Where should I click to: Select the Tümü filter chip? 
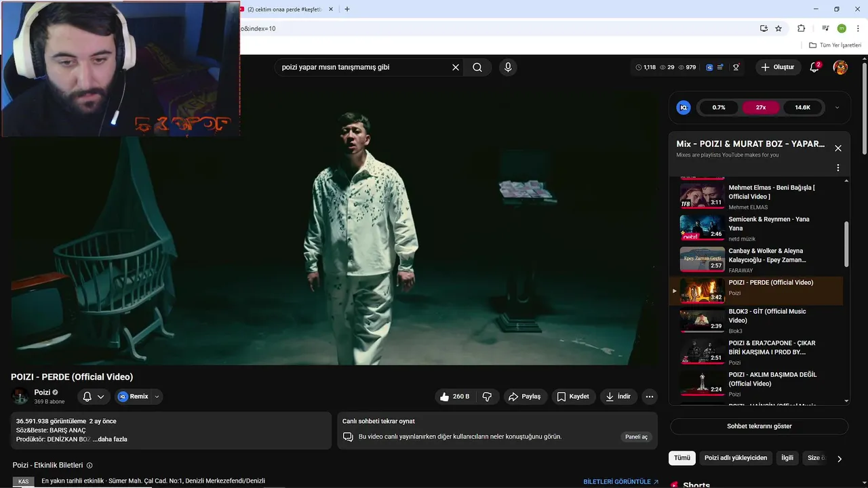pos(682,457)
